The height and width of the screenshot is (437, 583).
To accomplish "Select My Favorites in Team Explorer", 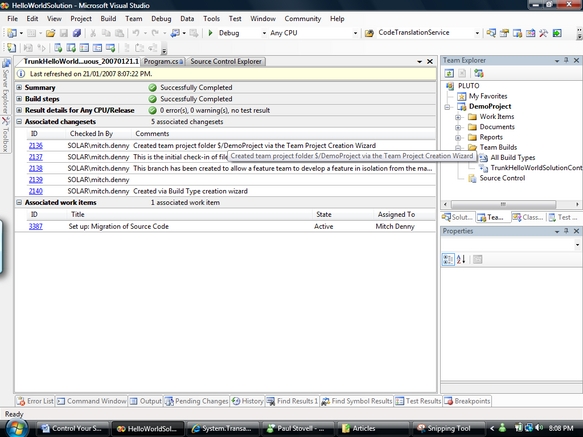I will (488, 96).
